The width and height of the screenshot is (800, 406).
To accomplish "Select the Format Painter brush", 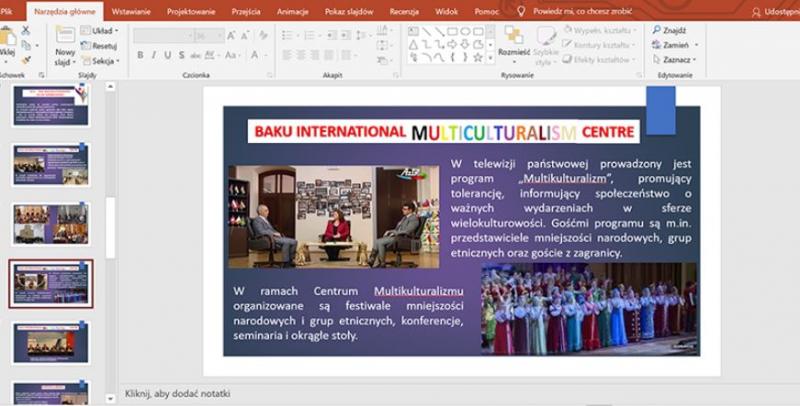I will (26, 60).
